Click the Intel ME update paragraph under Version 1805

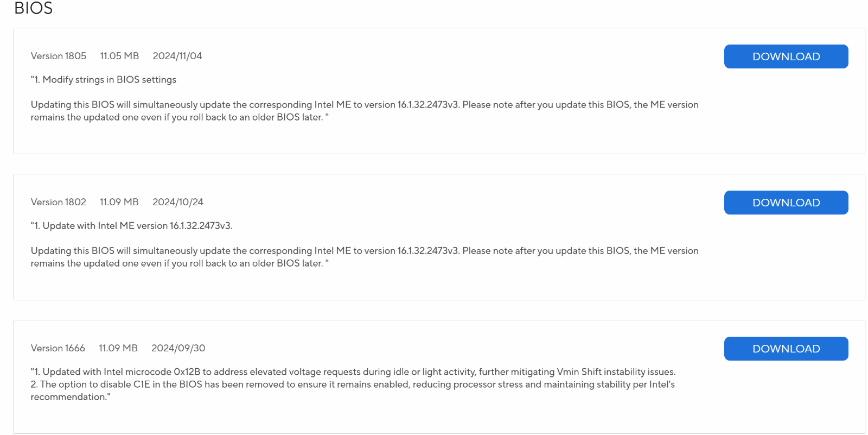coord(365,111)
